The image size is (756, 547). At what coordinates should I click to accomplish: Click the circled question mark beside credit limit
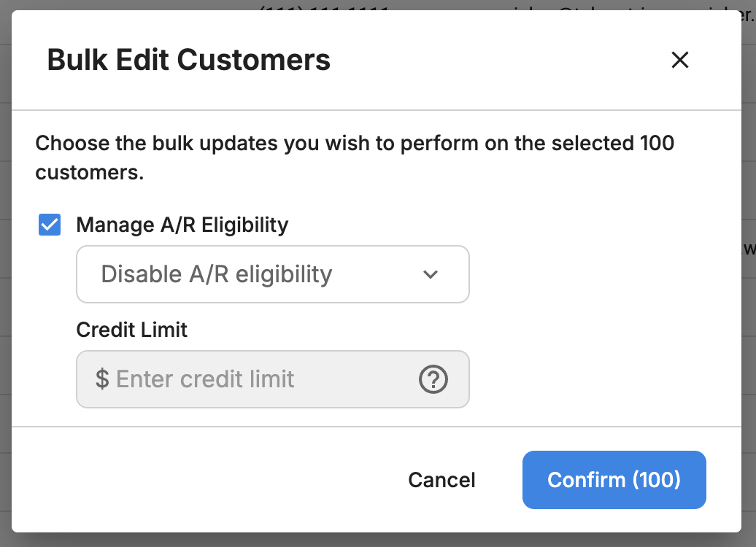coord(433,379)
